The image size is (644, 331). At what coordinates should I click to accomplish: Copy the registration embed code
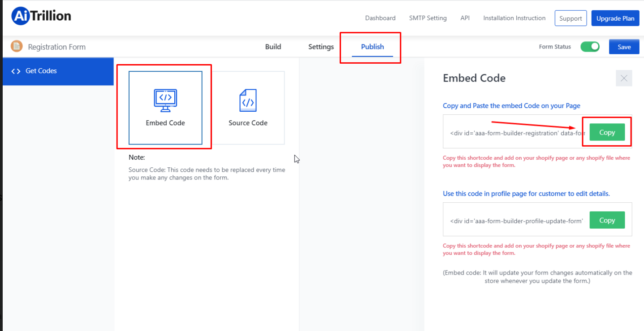(607, 132)
